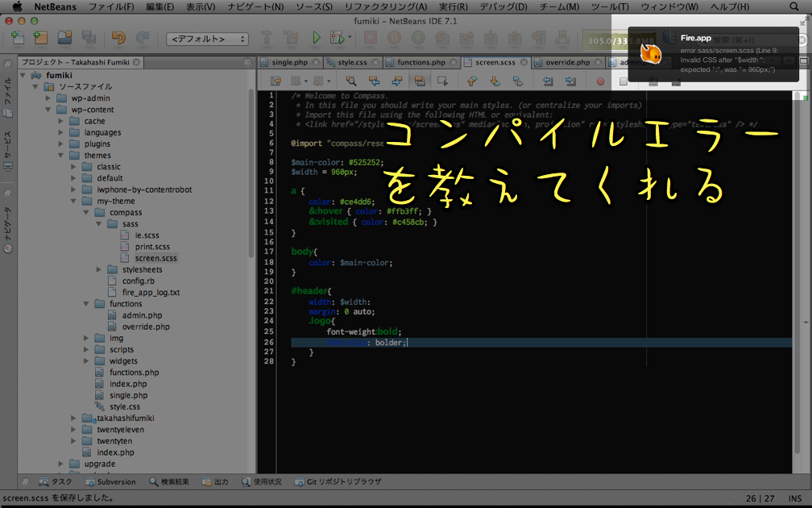Open the デフォルト configuration dropdown
Viewport: 812px width, 508px height.
(207, 39)
